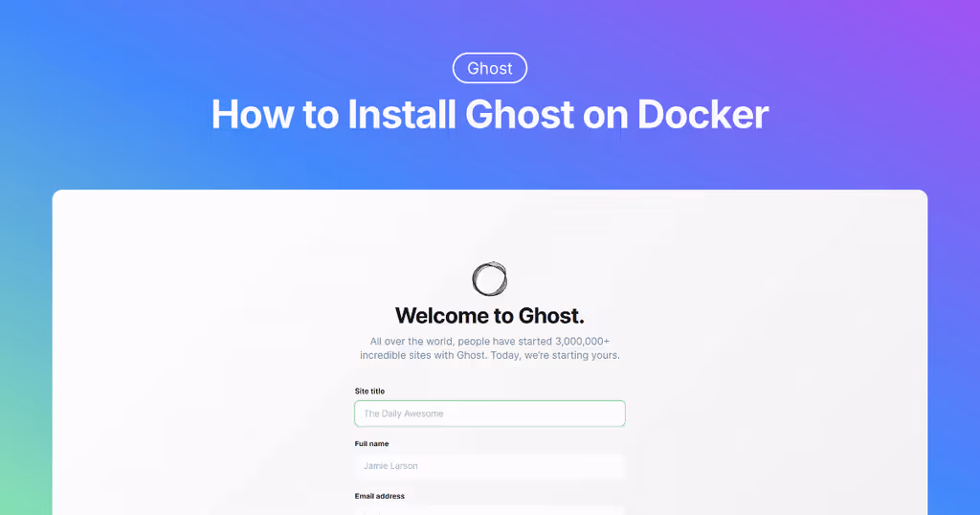980x515 pixels.
Task: Click the Ghost tag pill
Action: pos(489,68)
